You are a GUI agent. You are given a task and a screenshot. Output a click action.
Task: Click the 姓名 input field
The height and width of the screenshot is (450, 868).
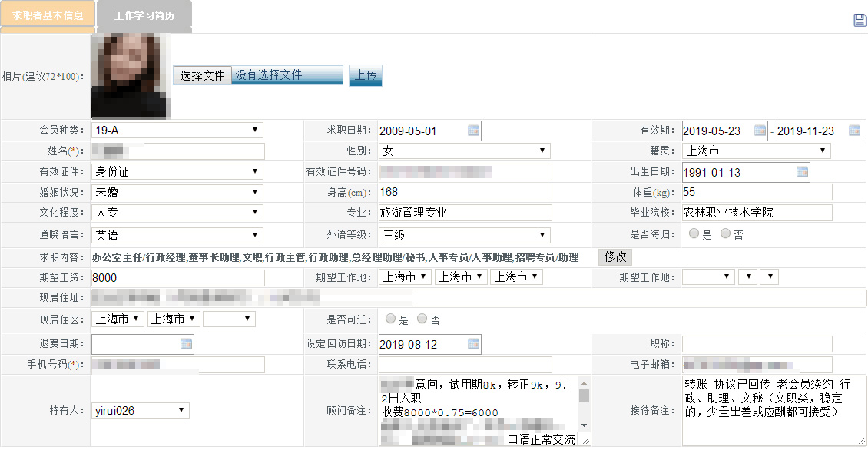pos(178,151)
